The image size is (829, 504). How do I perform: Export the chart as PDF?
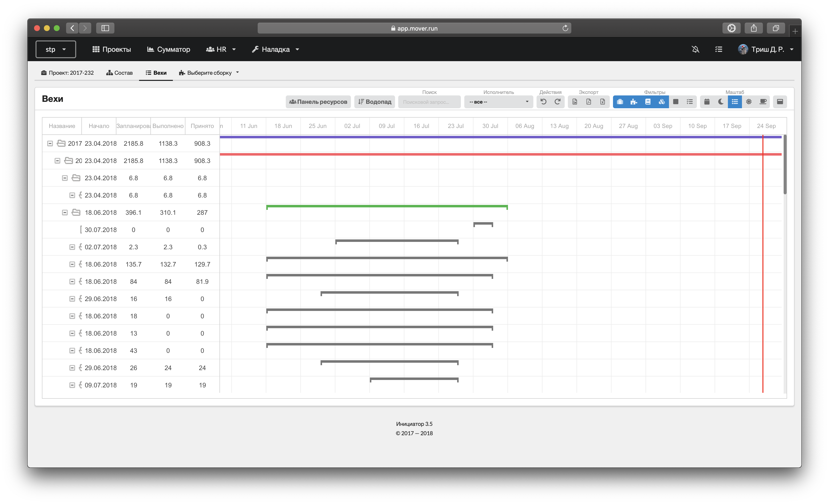click(588, 102)
